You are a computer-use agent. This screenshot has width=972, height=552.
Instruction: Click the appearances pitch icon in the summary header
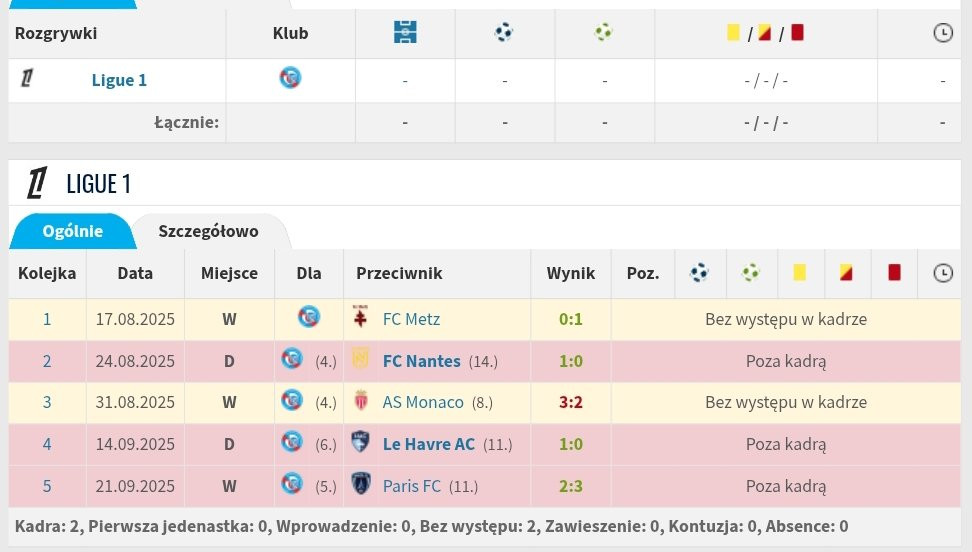pos(405,33)
